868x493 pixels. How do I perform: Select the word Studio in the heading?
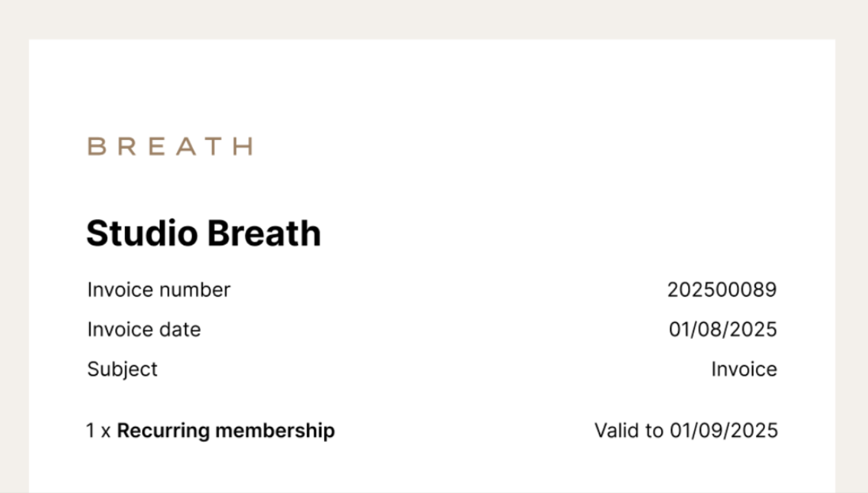coord(142,233)
